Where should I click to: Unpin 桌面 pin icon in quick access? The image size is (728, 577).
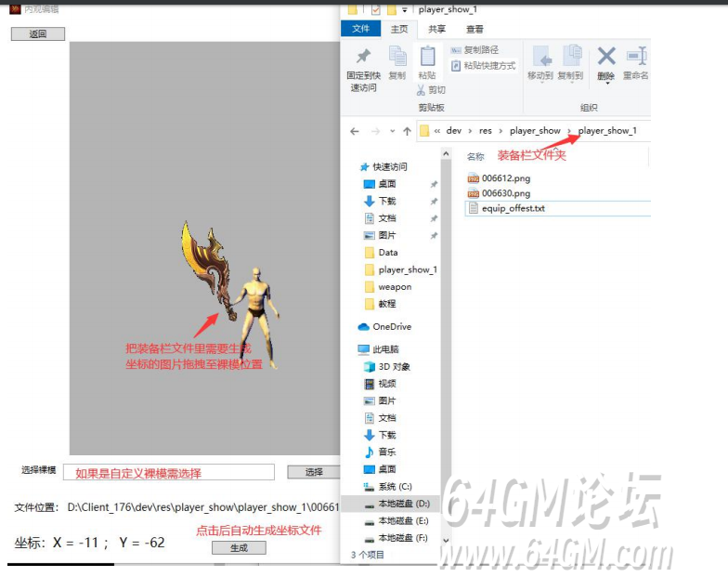pos(434,184)
